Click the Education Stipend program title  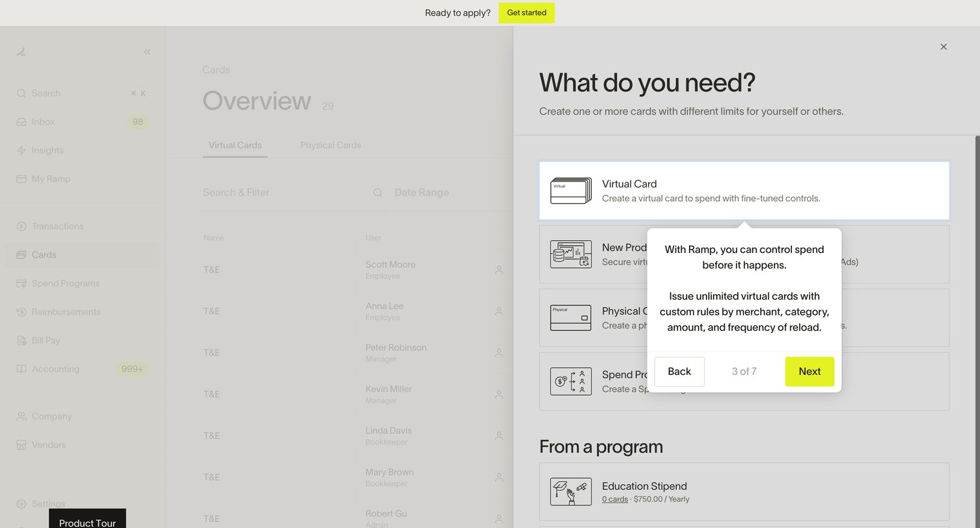point(644,486)
